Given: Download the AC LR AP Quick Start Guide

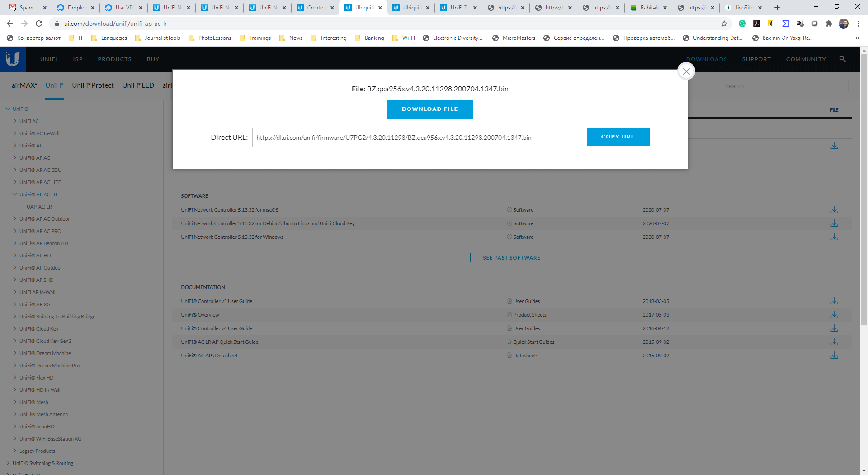Looking at the screenshot, I should click(834, 342).
